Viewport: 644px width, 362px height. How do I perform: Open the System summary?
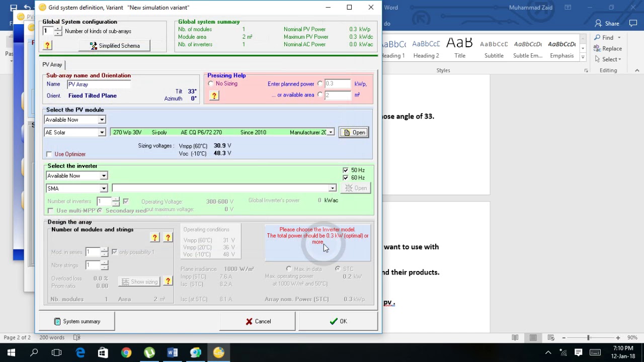(x=77, y=321)
